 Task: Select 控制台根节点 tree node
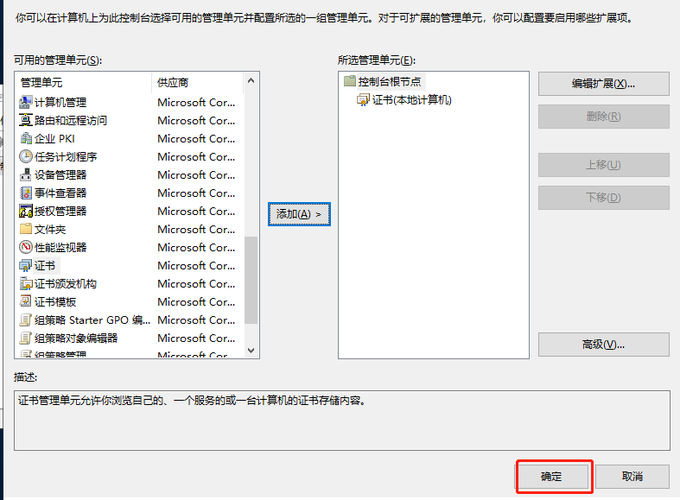(389, 81)
